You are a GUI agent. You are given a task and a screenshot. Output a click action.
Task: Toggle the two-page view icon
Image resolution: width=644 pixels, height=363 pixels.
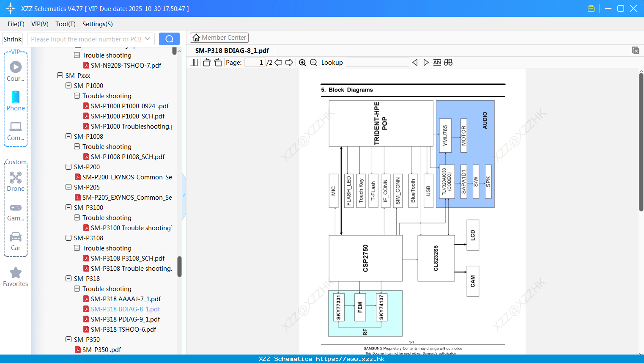coord(194,63)
